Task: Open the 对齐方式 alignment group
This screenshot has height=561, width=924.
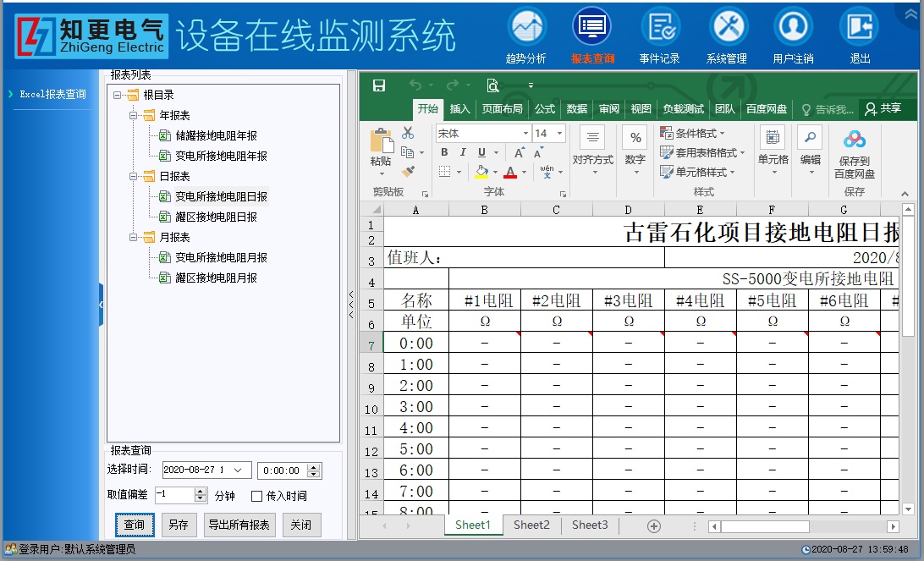Action: pos(593,151)
